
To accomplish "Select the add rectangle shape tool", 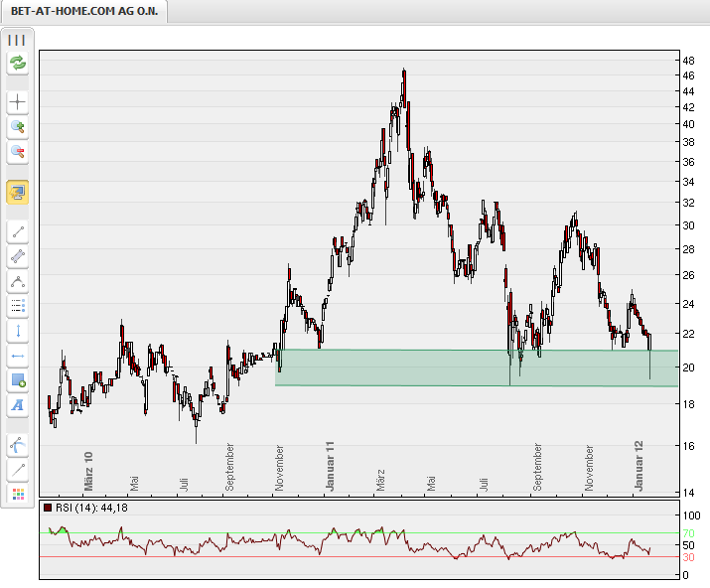I will 17,380.
